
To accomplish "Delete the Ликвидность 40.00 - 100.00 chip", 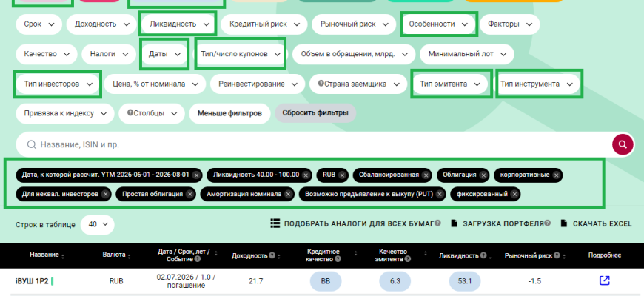I will click(306, 175).
